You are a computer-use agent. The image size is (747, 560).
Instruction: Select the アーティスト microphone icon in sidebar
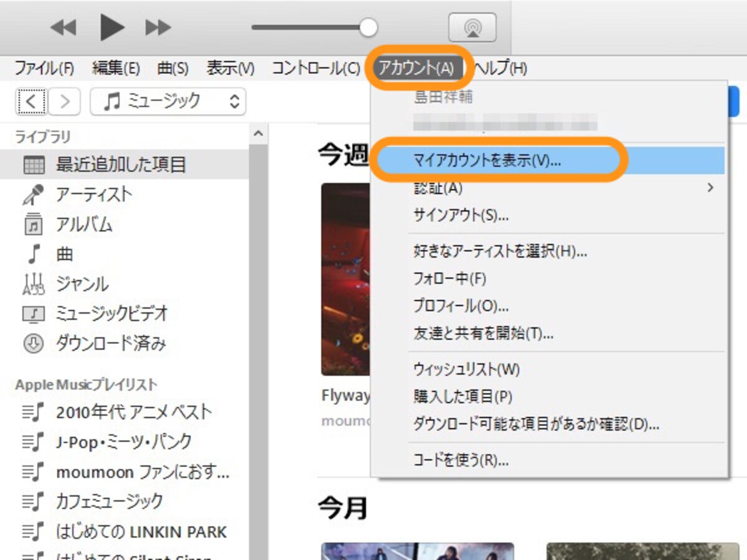[x=33, y=195]
